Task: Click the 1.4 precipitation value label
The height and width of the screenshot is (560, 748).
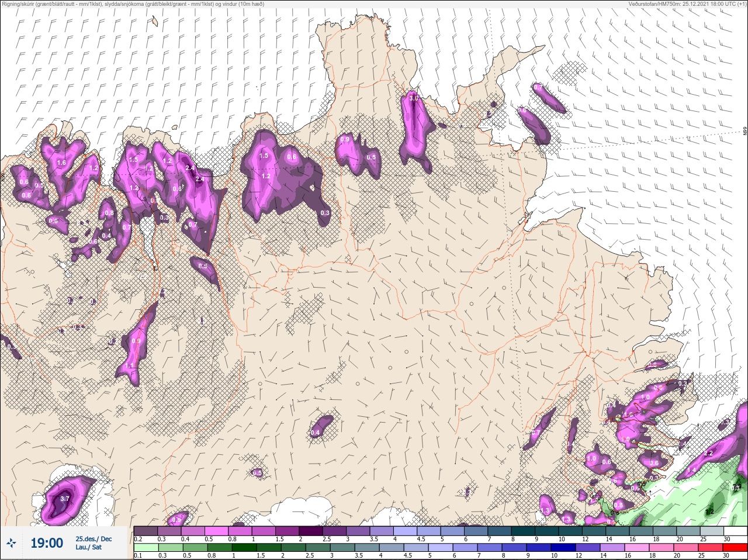Action: (x=691, y=470)
